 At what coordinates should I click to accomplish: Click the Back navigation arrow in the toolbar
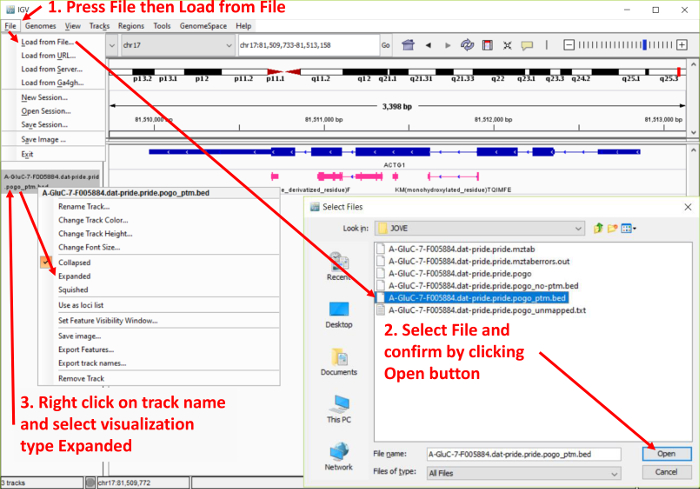click(x=429, y=45)
